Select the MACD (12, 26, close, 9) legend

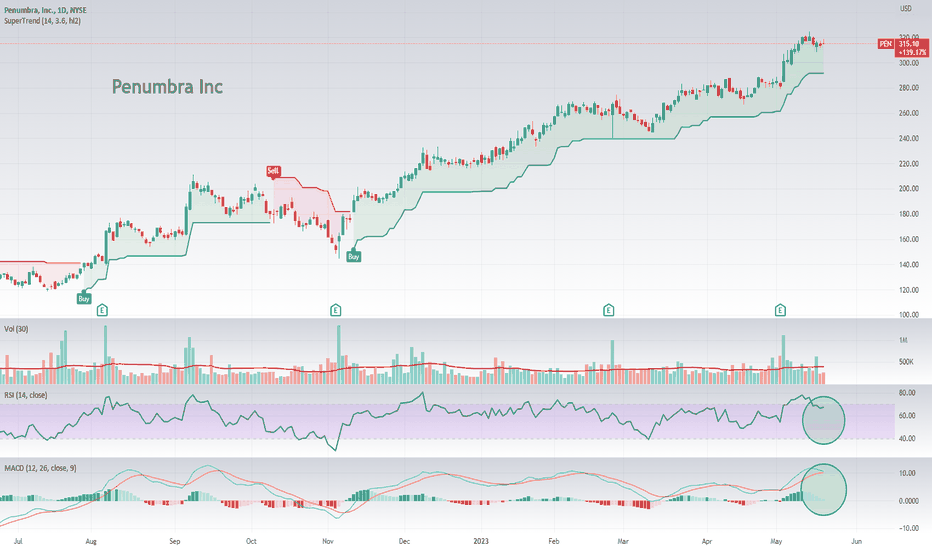click(40, 468)
